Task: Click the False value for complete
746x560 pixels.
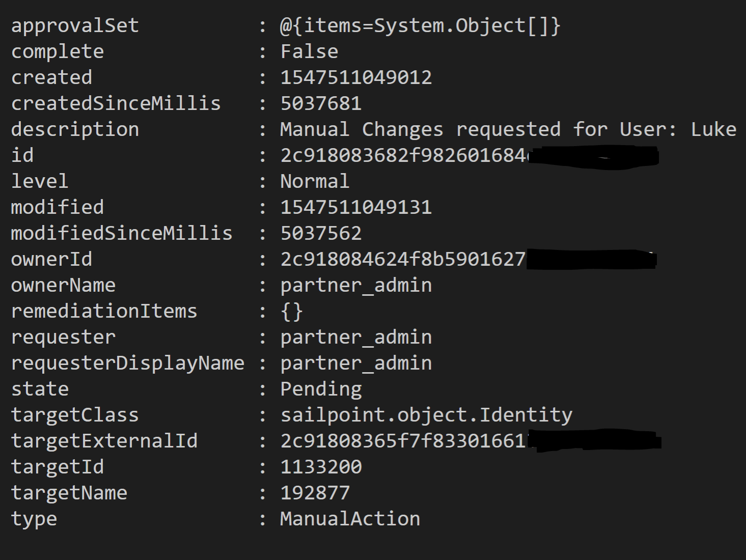Action: pos(309,51)
